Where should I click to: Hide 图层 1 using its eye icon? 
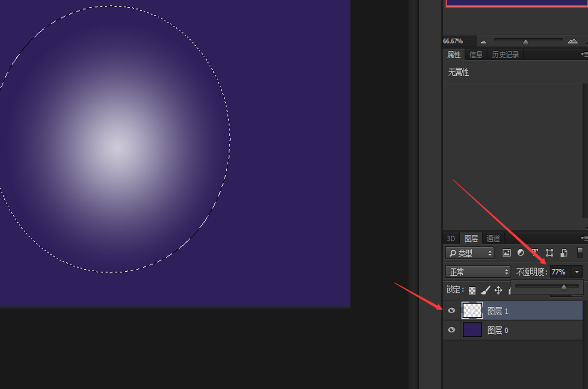point(452,311)
